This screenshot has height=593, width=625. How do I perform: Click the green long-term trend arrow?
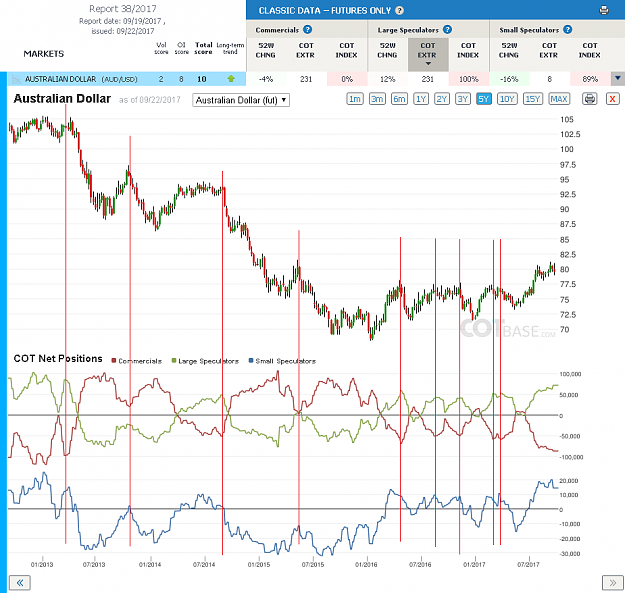[231, 79]
